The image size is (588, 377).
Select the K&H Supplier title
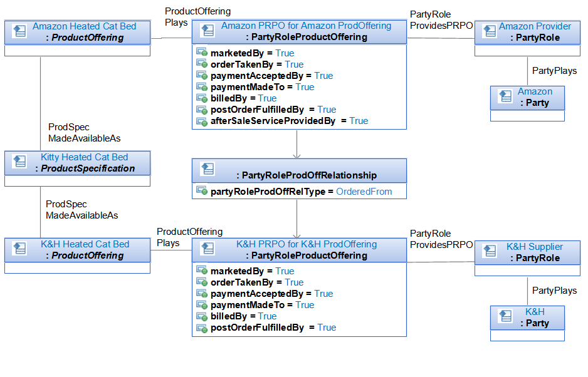[x=534, y=247]
